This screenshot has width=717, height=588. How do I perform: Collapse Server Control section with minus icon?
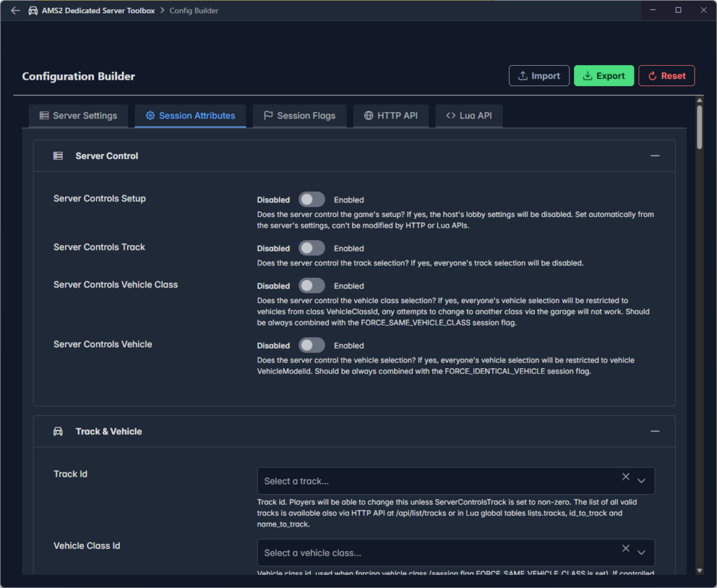[x=655, y=156]
